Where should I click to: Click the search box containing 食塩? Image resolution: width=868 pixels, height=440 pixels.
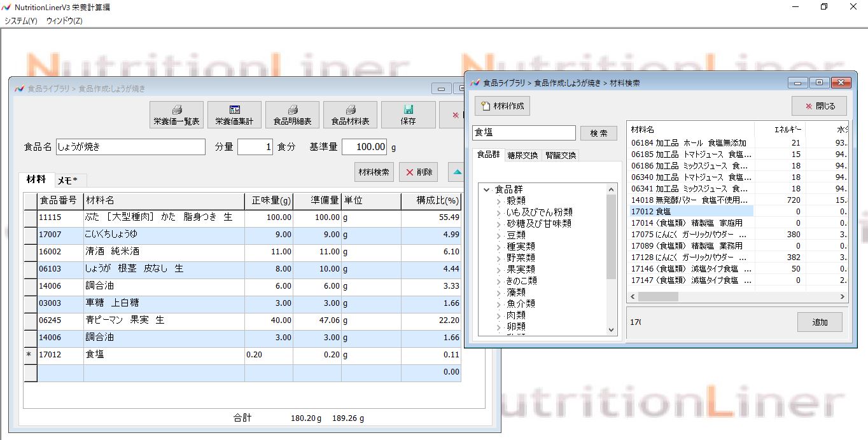tap(524, 133)
